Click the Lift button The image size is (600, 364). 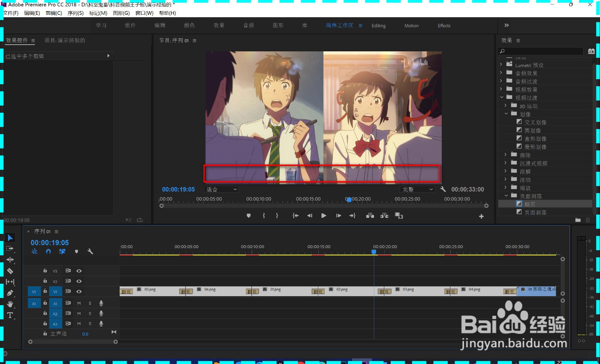click(x=370, y=216)
